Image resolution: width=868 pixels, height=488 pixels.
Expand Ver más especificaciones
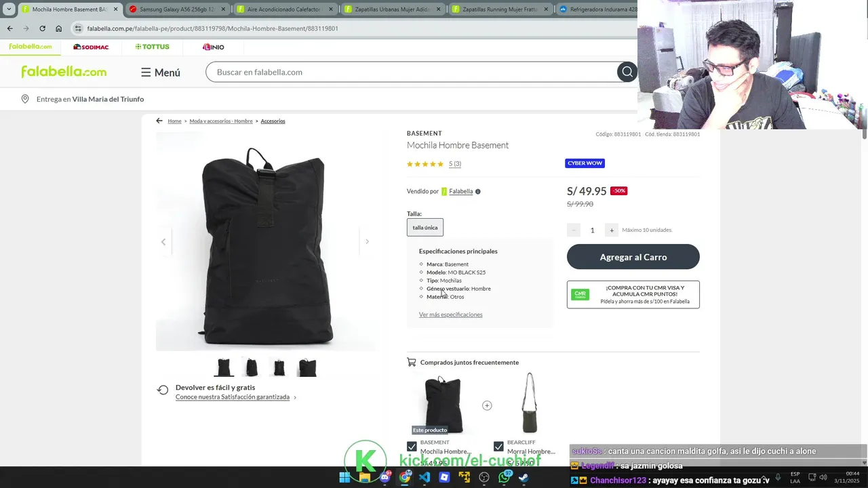pyautogui.click(x=451, y=314)
